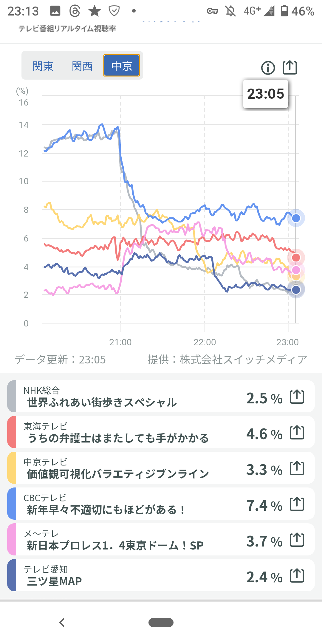Tap the chart share icon
This screenshot has width=322, height=644.
pyautogui.click(x=290, y=67)
